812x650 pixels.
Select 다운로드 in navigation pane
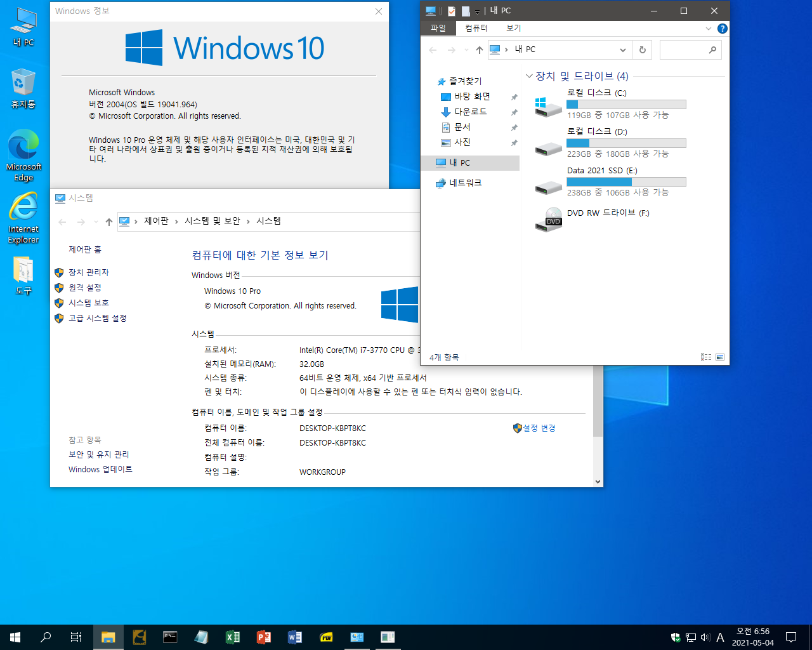coord(470,112)
